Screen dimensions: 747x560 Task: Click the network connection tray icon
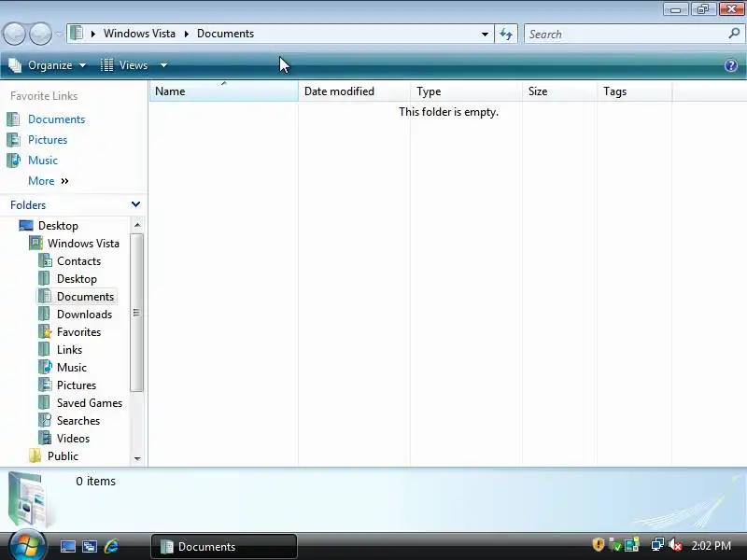tap(657, 544)
